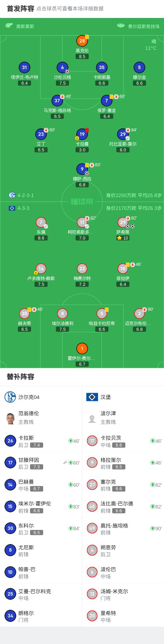Click the Schalke 04 club crest in substitutes
The image size is (164, 644).
pyautogui.click(x=10, y=397)
